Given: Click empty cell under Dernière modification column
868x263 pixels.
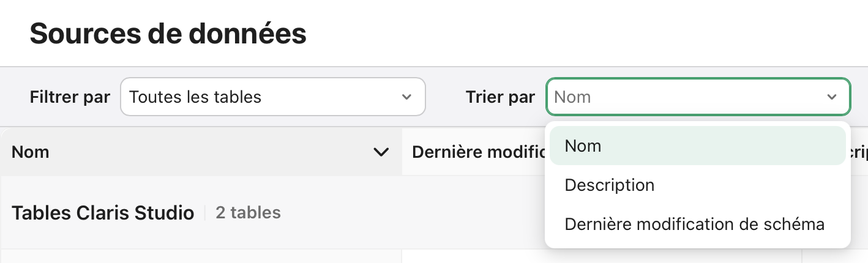Looking at the screenshot, I should pos(473,256).
